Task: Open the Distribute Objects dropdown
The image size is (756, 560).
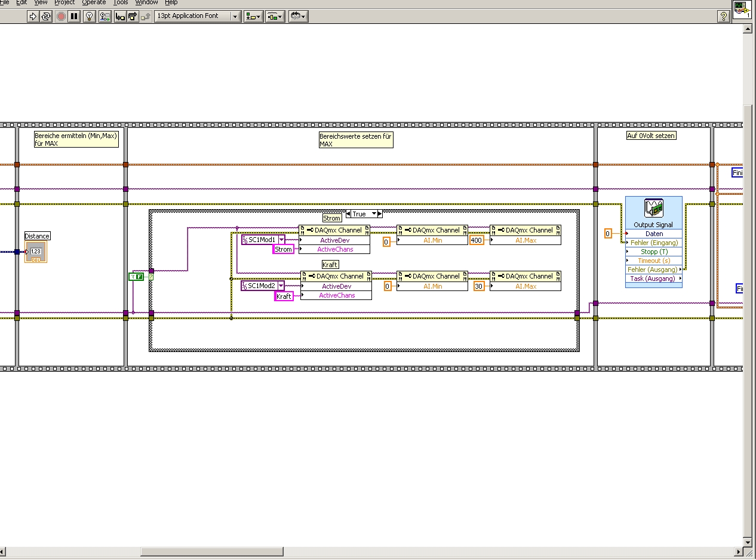Action: coord(275,16)
